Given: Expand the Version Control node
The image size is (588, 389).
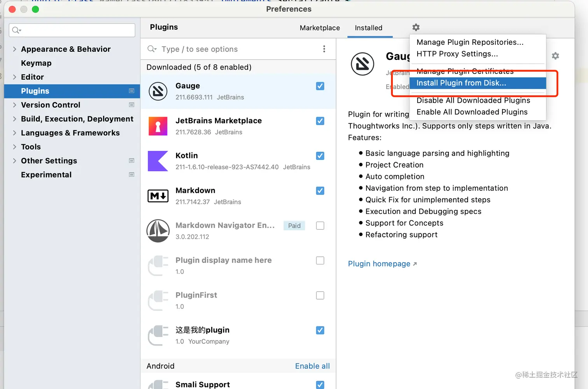Looking at the screenshot, I should pyautogui.click(x=14, y=105).
